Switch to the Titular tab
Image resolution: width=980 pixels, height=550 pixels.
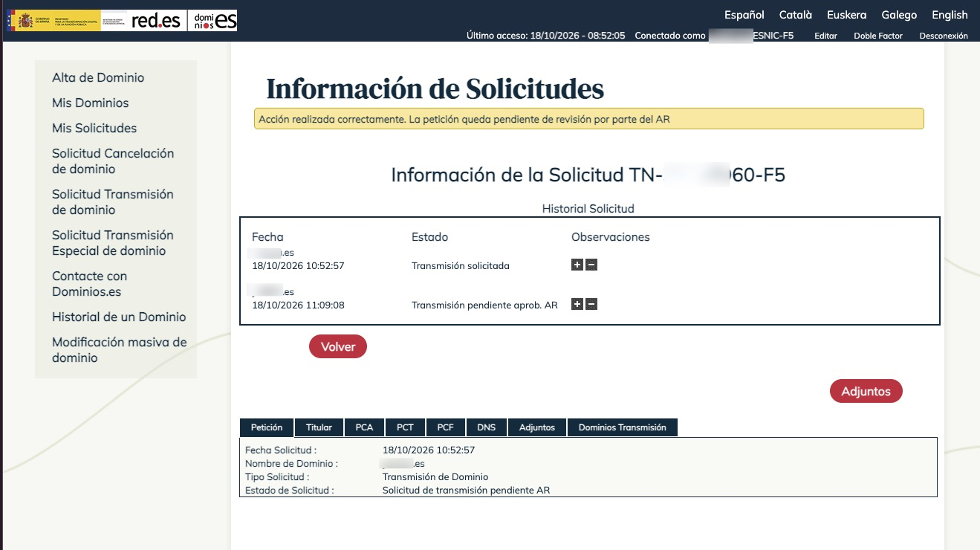point(319,427)
